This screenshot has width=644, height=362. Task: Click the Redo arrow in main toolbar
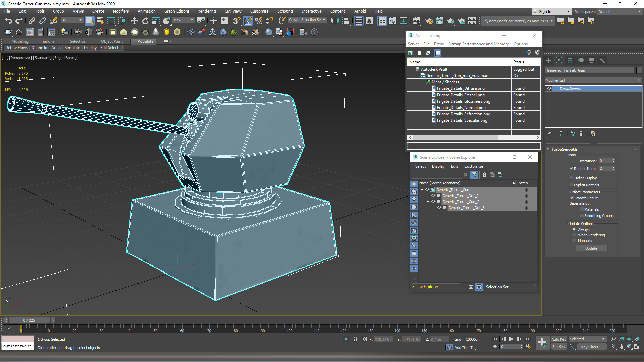19,21
